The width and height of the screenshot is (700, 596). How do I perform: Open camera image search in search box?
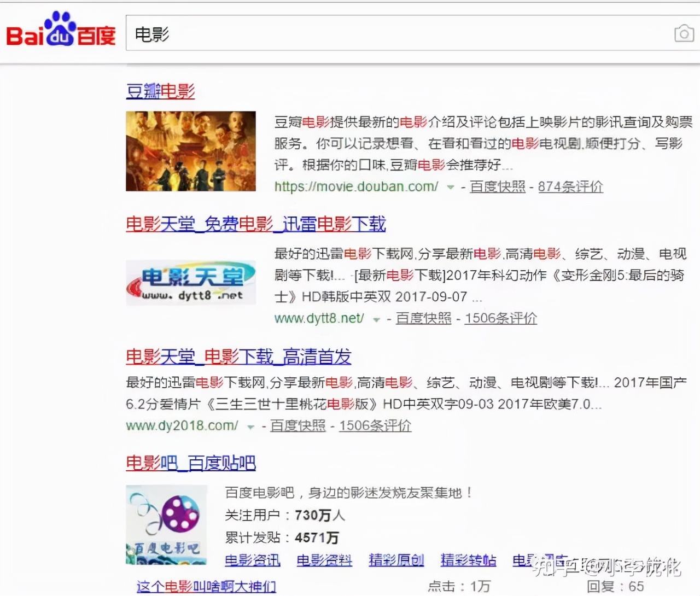(x=683, y=34)
